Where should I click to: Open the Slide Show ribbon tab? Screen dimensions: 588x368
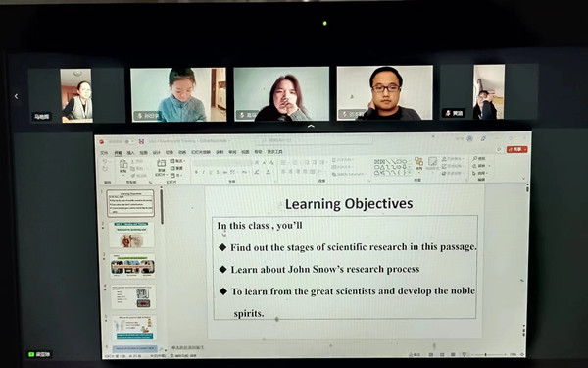201,152
